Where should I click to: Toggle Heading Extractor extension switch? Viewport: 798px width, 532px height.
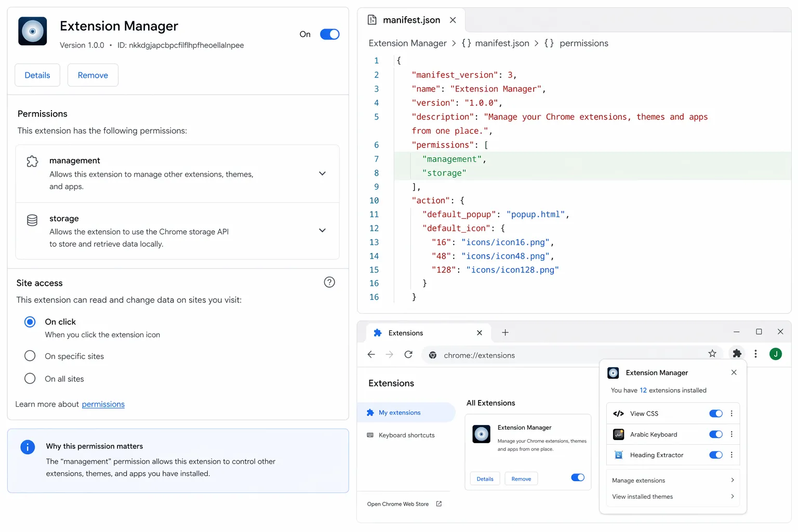click(x=716, y=455)
